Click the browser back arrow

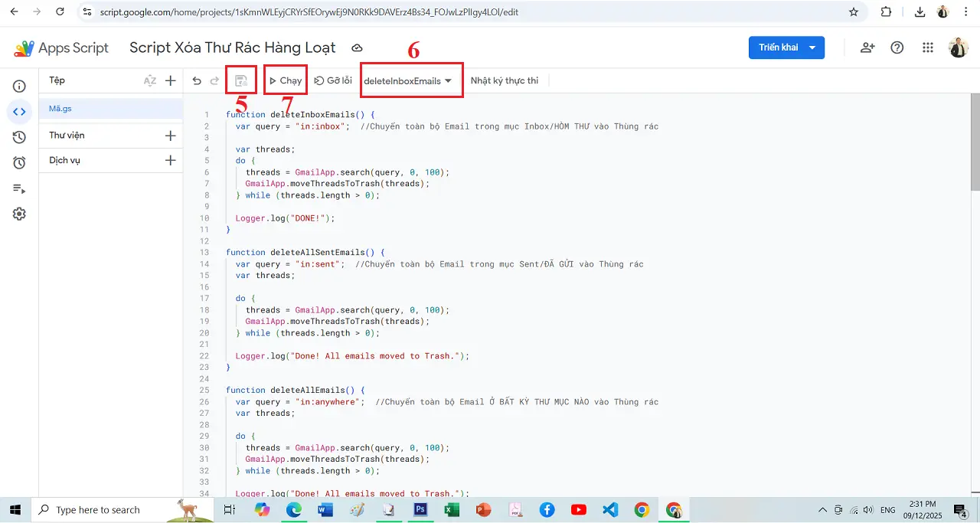(x=14, y=12)
